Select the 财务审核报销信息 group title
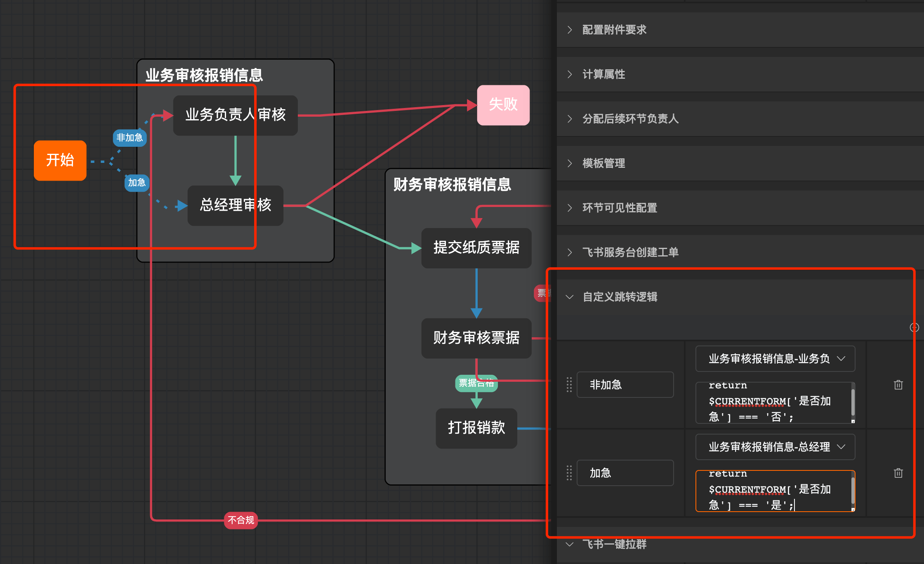 (452, 184)
